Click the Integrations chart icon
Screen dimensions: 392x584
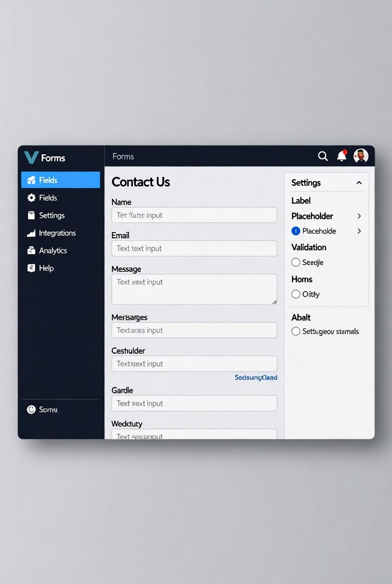31,233
